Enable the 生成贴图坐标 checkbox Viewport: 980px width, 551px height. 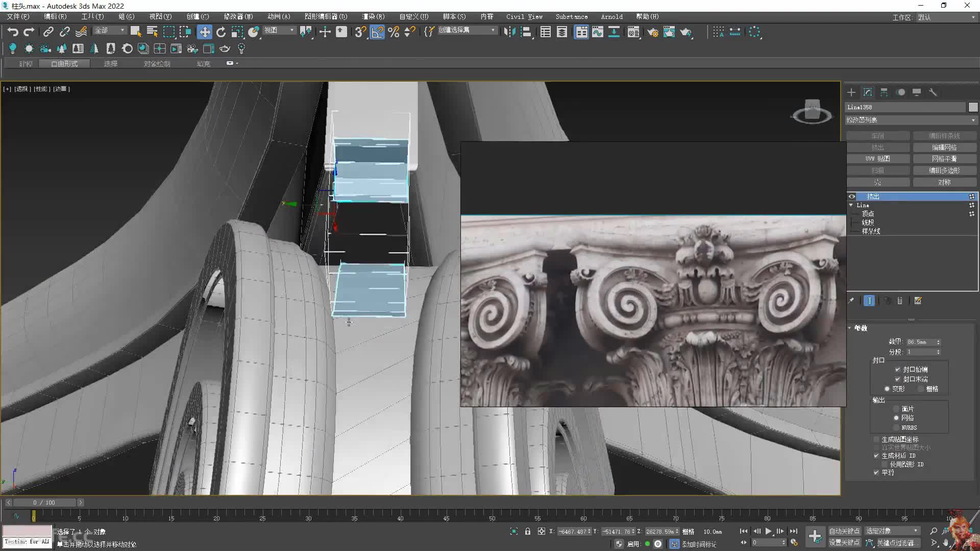pyautogui.click(x=876, y=439)
